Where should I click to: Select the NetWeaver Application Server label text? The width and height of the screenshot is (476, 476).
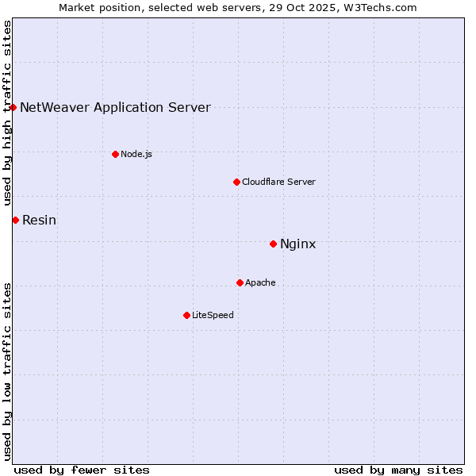[x=115, y=107]
